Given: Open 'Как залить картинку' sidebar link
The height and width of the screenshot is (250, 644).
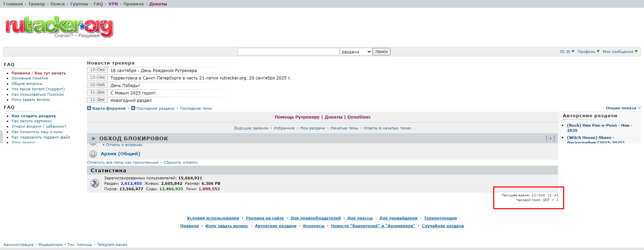Looking at the screenshot, I should [x=32, y=121].
